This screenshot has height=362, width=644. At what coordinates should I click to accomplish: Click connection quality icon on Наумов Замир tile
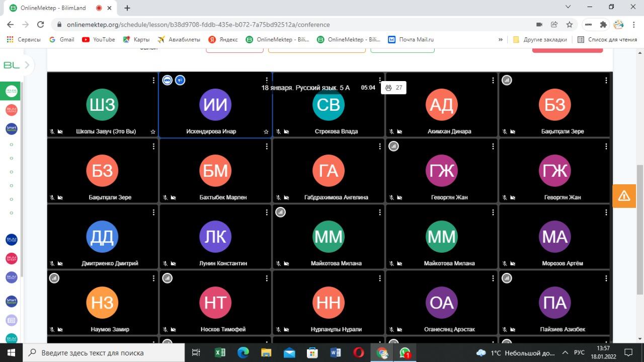[54, 278]
